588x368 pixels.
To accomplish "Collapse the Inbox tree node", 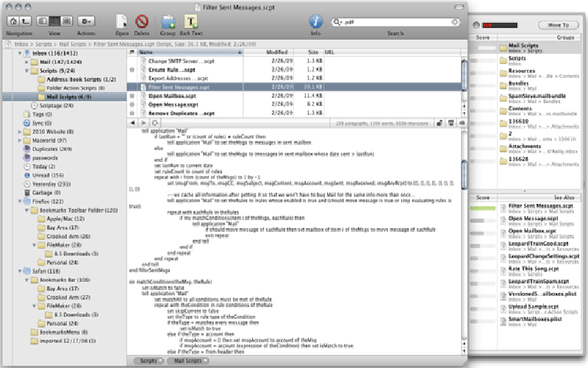I will [x=20, y=53].
